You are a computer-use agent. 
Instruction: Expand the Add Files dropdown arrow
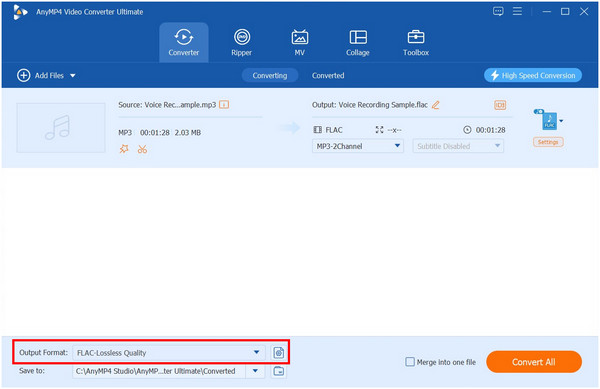click(x=73, y=76)
